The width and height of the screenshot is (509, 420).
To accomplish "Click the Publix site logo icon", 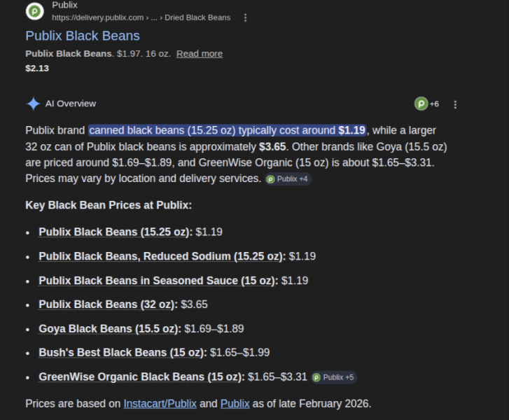I will click(34, 11).
